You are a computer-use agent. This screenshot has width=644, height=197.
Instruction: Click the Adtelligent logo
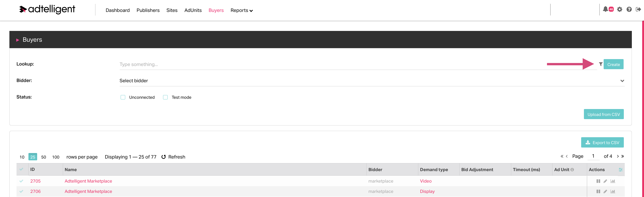47,9
